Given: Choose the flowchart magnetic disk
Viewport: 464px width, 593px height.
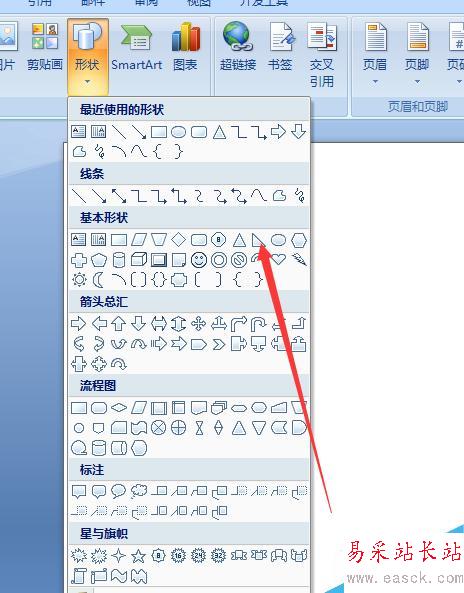Looking at the screenshot, I should tap(99, 448).
